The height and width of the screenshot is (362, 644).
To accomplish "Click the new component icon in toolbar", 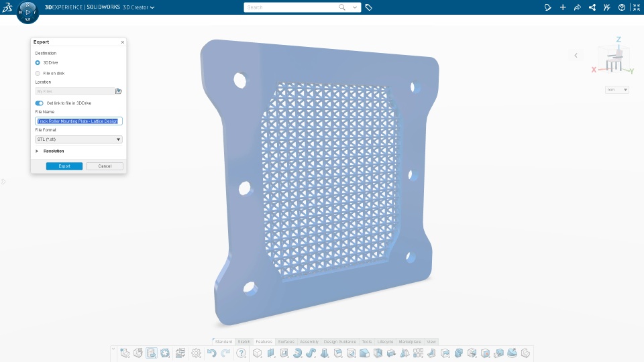I will point(125,353).
